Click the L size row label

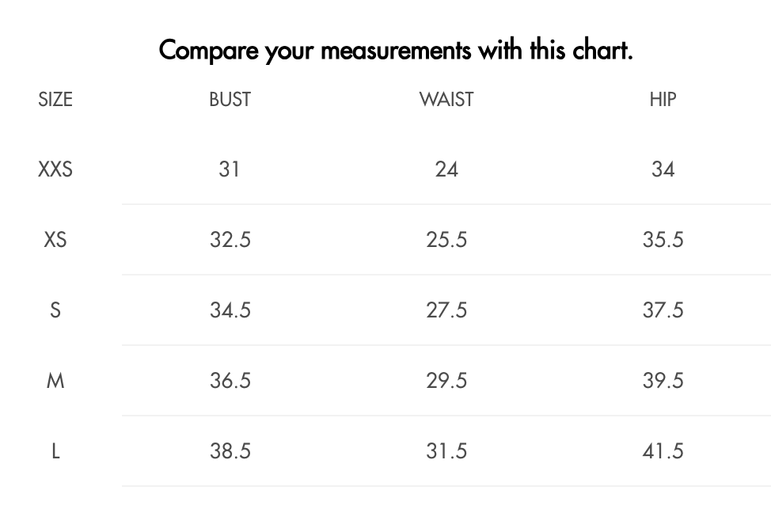click(x=55, y=451)
